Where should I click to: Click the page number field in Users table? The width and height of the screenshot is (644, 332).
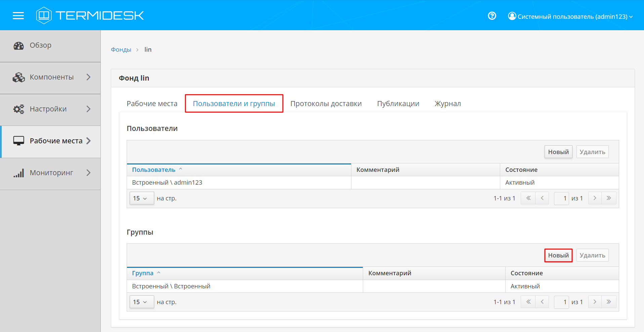tap(561, 198)
